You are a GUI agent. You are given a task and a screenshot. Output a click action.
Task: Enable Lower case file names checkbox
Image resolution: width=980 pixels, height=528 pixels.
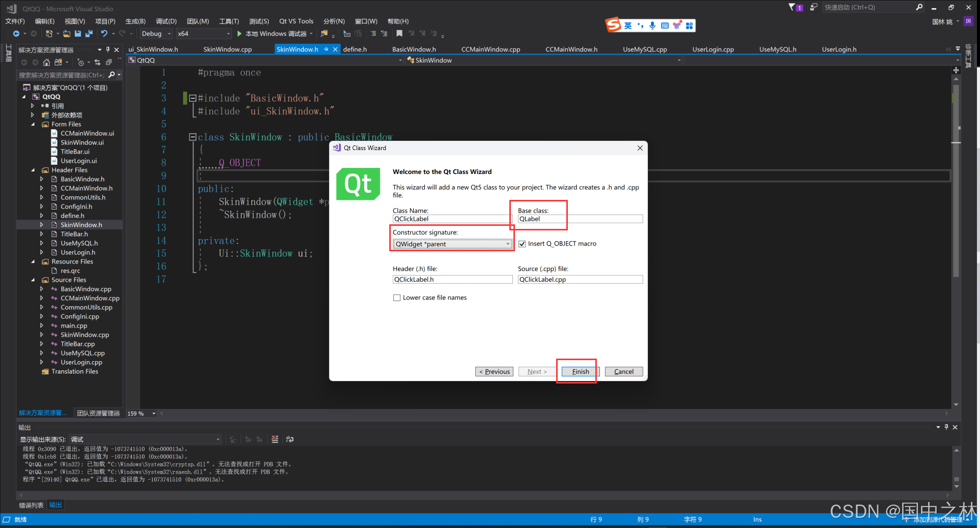(x=397, y=298)
